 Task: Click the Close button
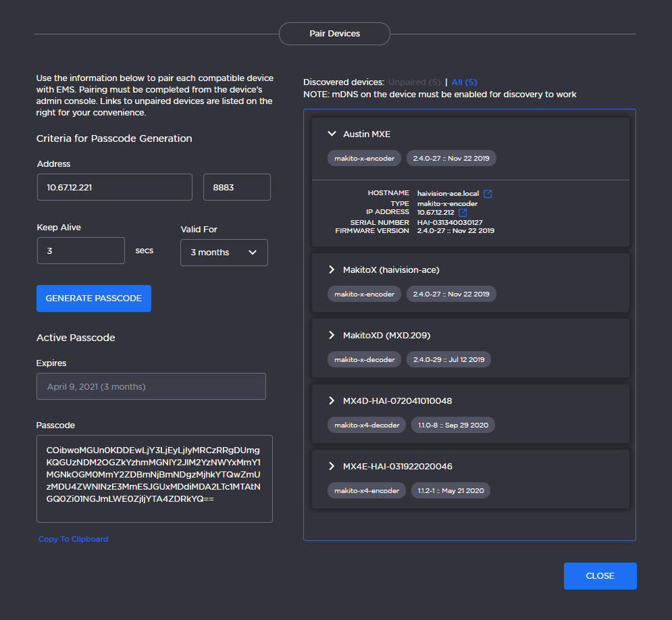coord(600,576)
